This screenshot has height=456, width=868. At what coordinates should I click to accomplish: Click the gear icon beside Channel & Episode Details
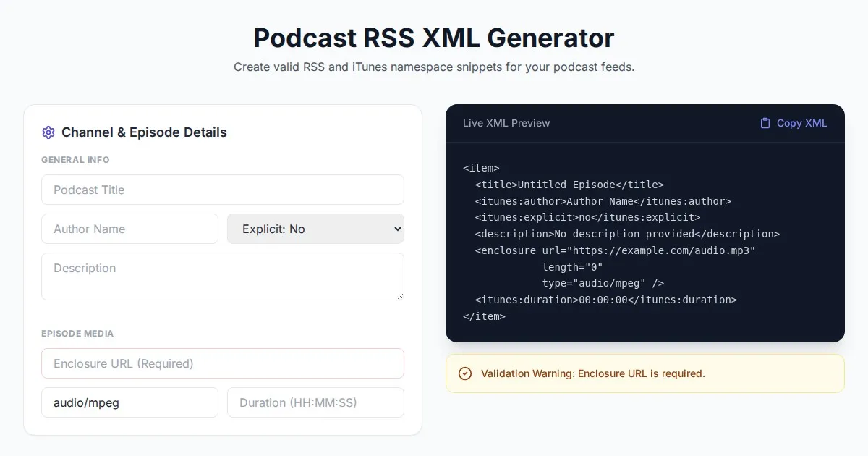click(x=48, y=132)
